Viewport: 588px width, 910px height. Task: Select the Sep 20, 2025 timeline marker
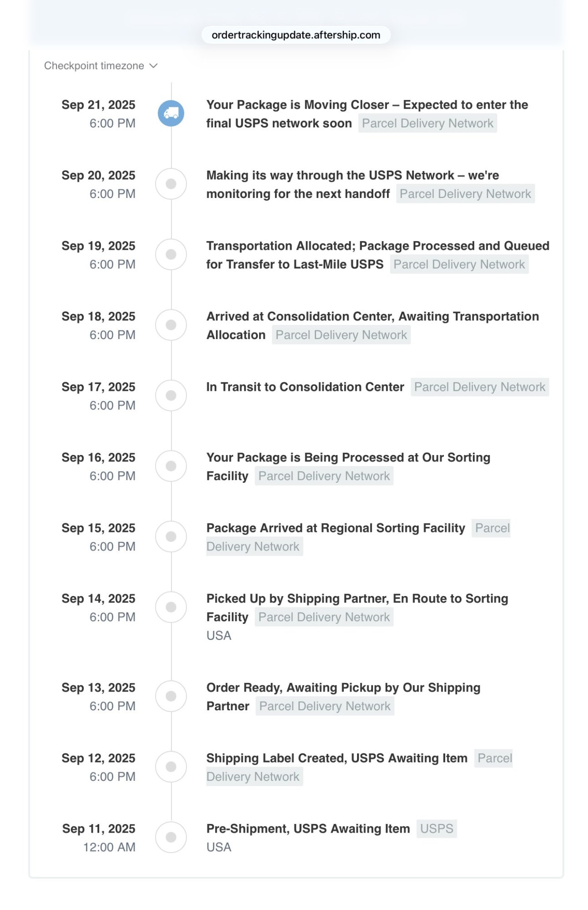[x=171, y=184]
